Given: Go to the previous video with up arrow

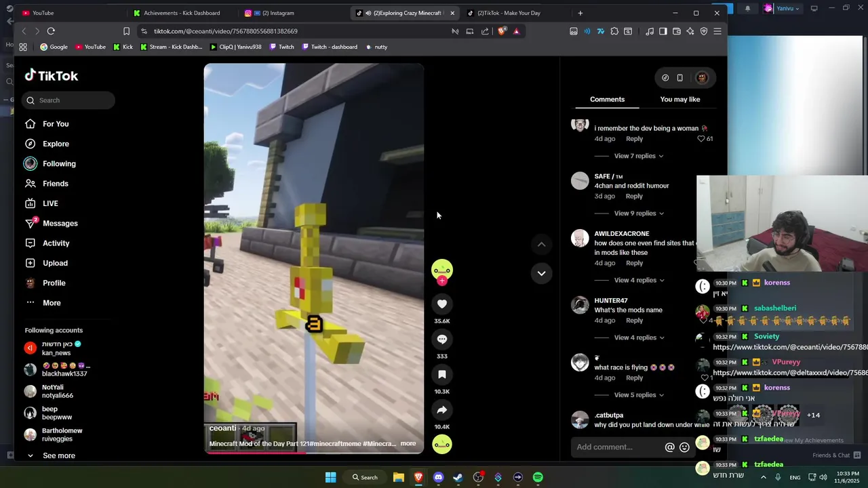Looking at the screenshot, I should tap(541, 244).
